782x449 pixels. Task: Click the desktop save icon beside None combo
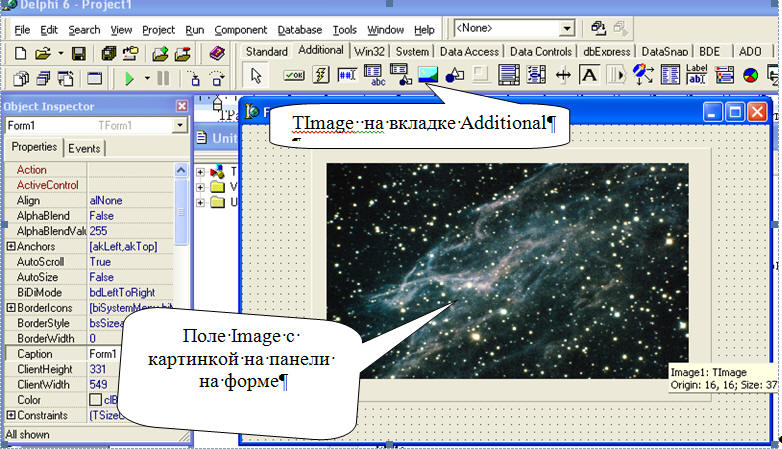[598, 28]
